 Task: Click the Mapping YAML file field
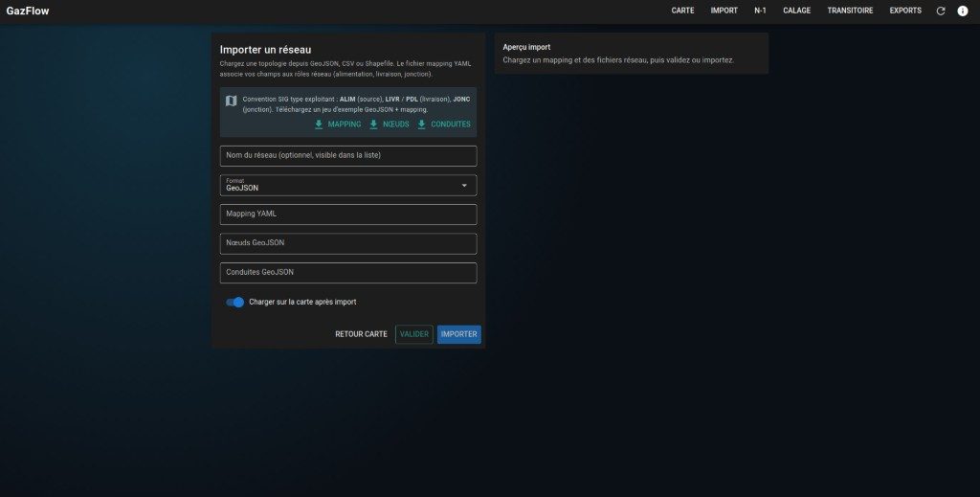pyautogui.click(x=348, y=215)
